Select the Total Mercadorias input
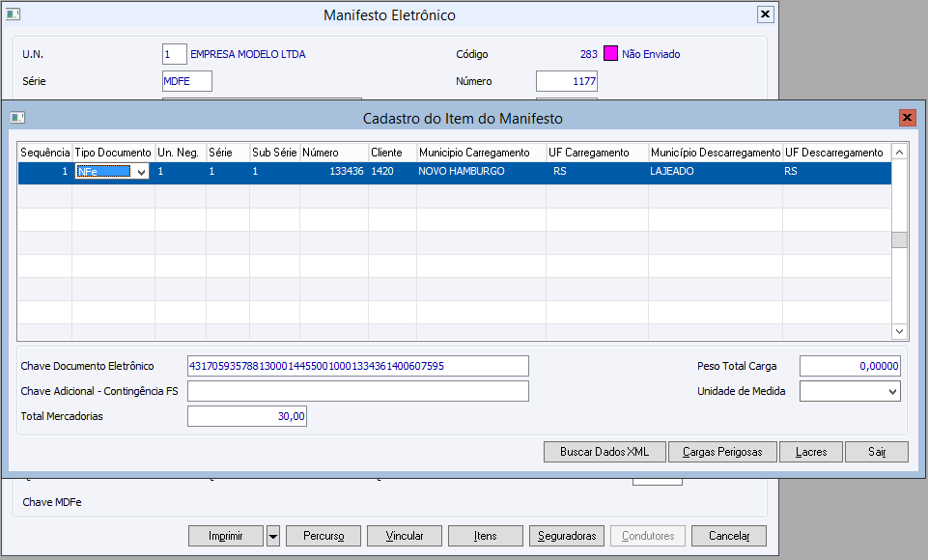Viewport: 928px width, 560px height. [x=247, y=417]
